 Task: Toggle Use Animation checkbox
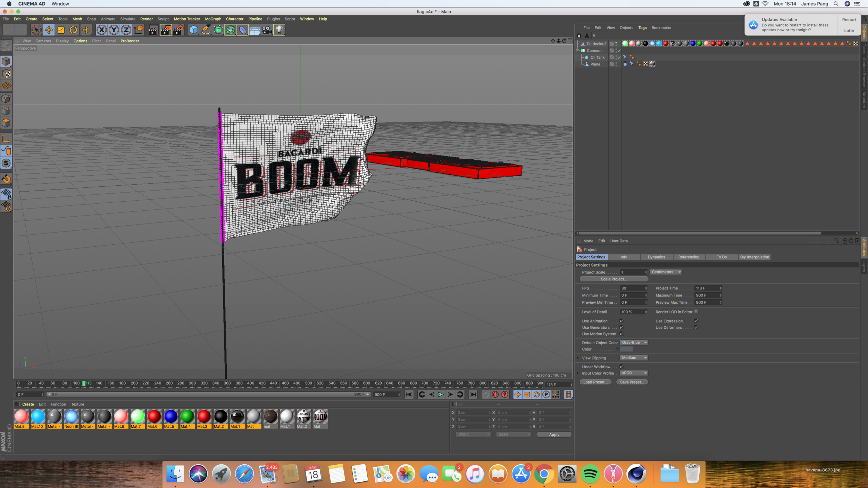[621, 321]
